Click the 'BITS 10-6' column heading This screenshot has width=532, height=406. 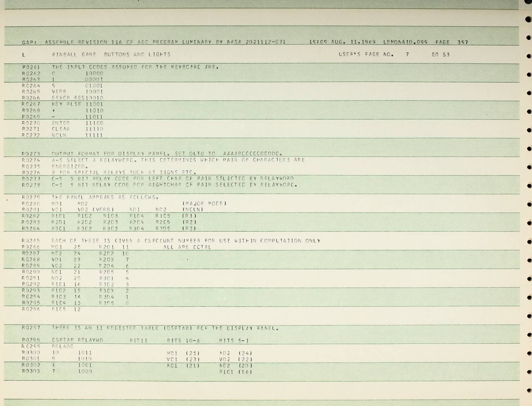(184, 341)
